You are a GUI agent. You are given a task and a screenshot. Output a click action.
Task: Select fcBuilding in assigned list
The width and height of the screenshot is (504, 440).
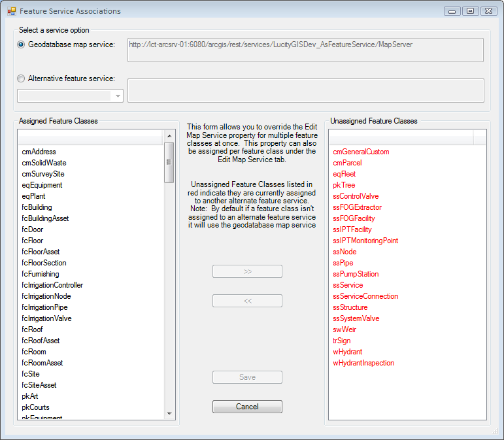(37, 207)
